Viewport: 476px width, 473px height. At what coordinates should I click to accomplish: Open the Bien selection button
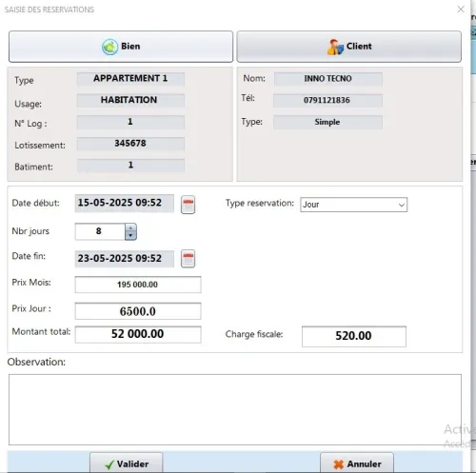121,47
